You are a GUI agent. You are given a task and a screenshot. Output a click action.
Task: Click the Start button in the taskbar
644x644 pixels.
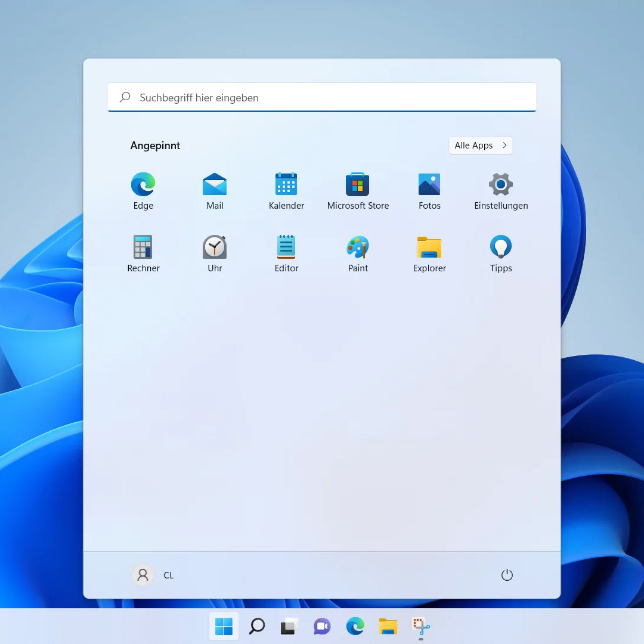[224, 626]
